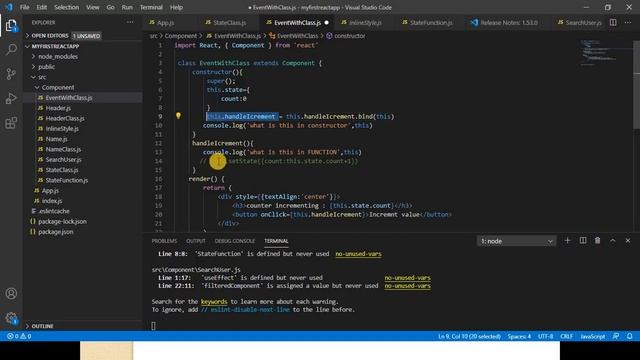Show the Debug Console panel tab

[x=235, y=241]
